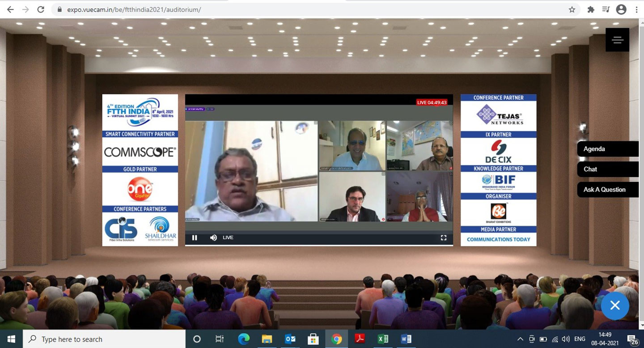Open the media control playlist icon
Viewport: 644px width, 348px height.
coord(606,9)
